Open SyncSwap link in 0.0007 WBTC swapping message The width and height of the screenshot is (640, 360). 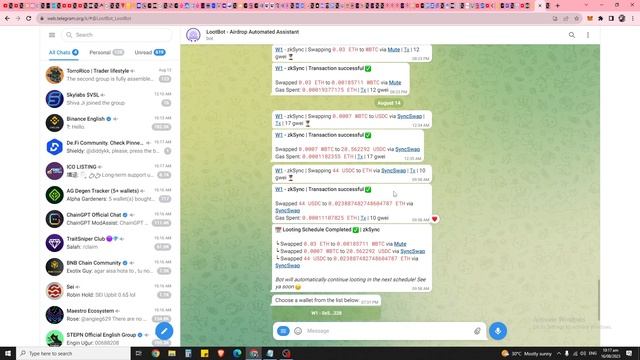click(x=409, y=116)
